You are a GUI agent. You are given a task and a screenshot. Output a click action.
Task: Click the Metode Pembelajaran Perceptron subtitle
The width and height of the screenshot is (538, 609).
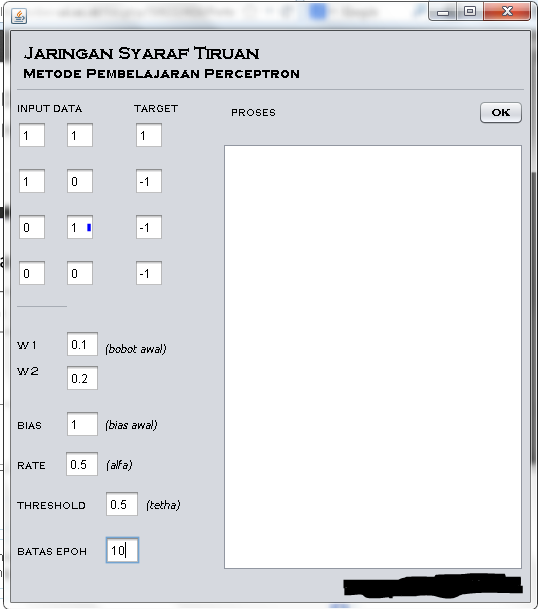pyautogui.click(x=161, y=73)
